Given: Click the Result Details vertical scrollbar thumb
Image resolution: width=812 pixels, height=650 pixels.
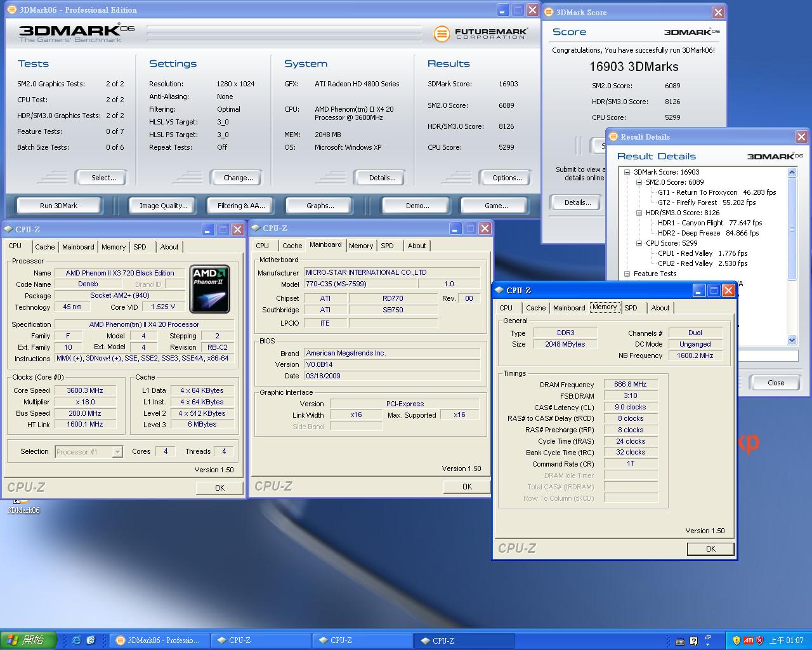Looking at the screenshot, I should pos(792,229).
